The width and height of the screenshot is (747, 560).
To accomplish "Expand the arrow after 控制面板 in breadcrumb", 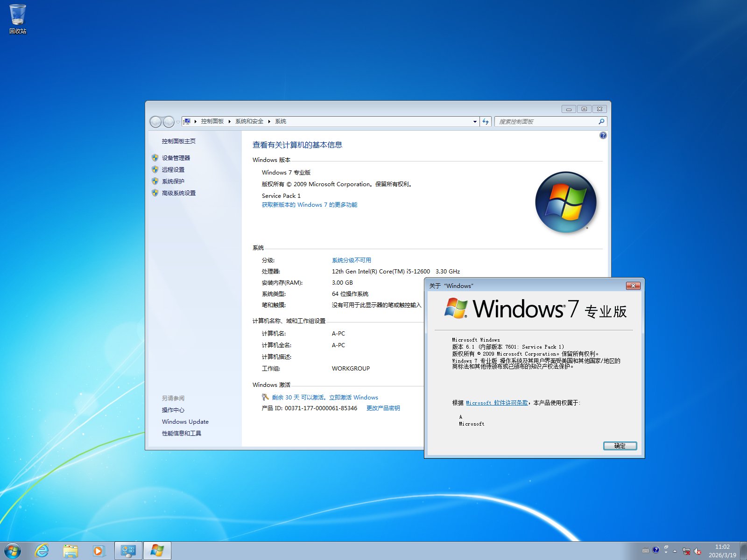I will tap(229, 121).
